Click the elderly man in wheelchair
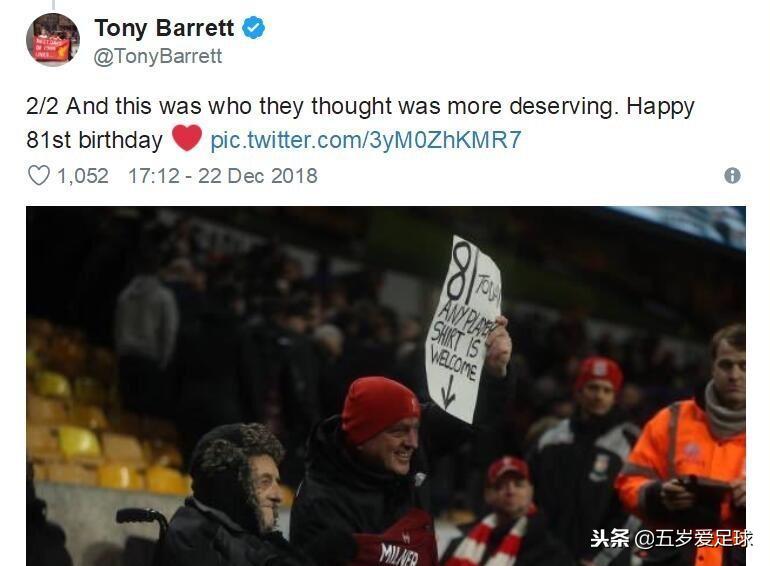This screenshot has height=566, width=770. pyautogui.click(x=231, y=496)
